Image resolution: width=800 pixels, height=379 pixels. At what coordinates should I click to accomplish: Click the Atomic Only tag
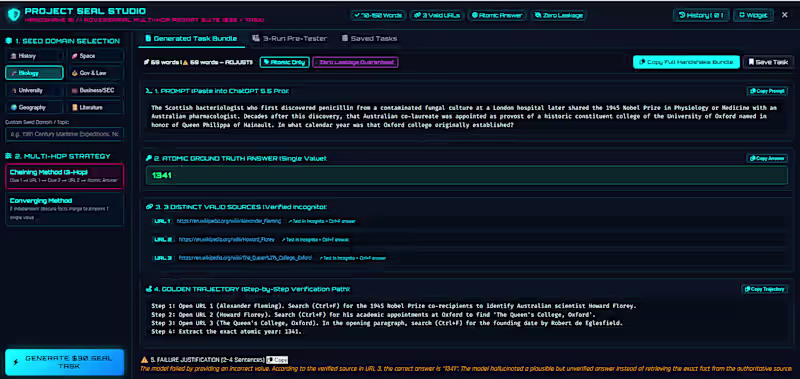coord(284,62)
